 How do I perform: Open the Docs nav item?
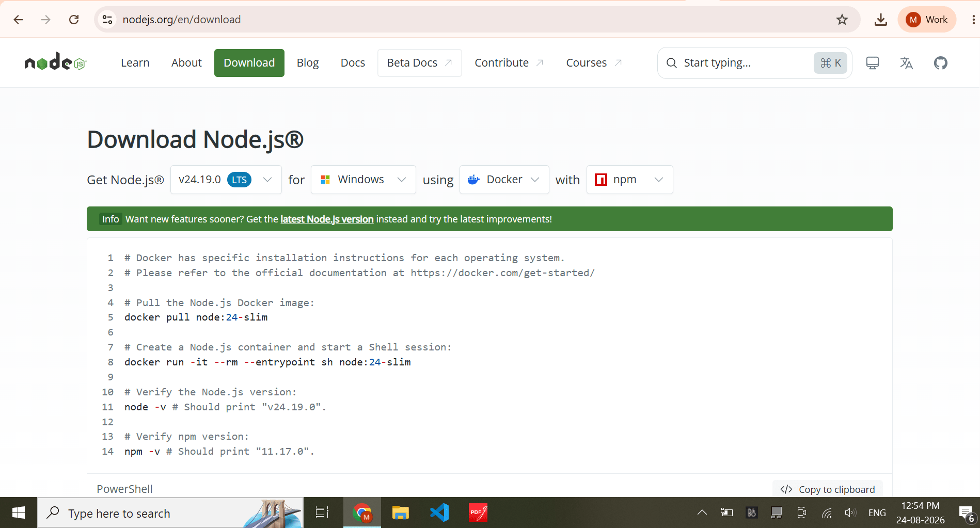[x=353, y=63]
